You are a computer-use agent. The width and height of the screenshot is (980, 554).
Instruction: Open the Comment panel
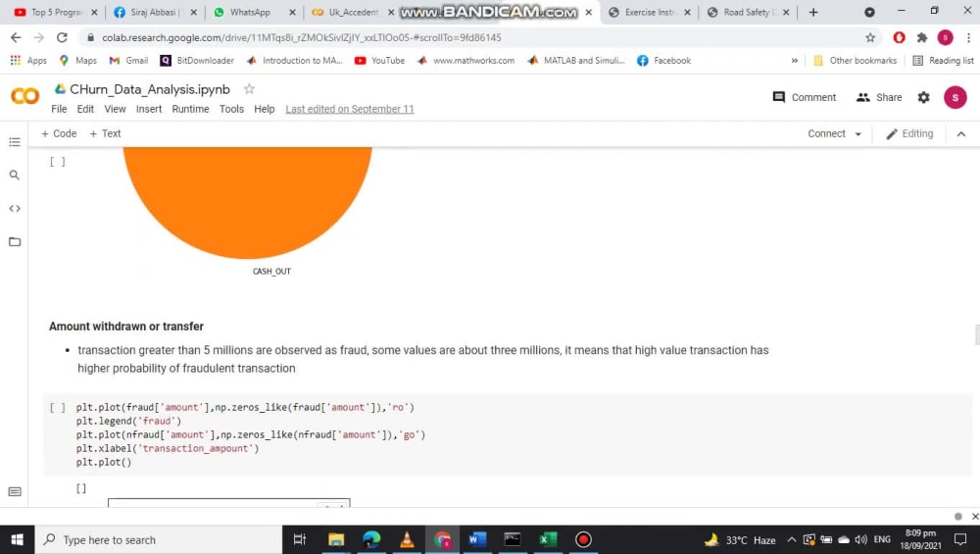coord(805,97)
